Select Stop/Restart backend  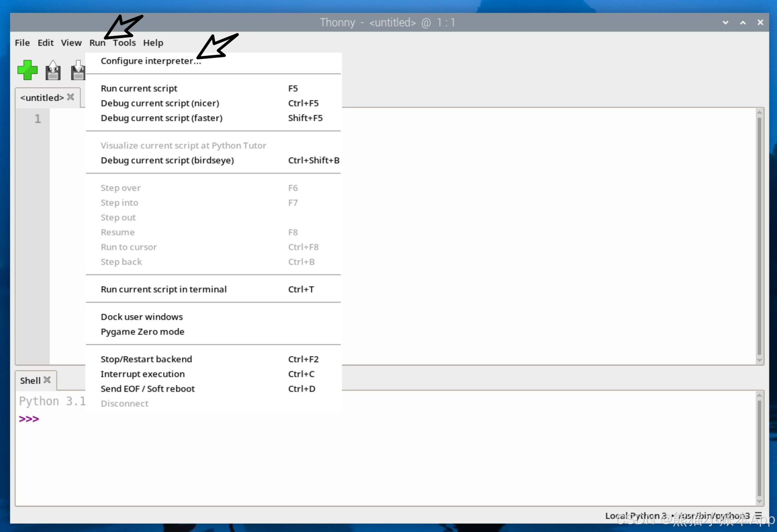[213, 359]
